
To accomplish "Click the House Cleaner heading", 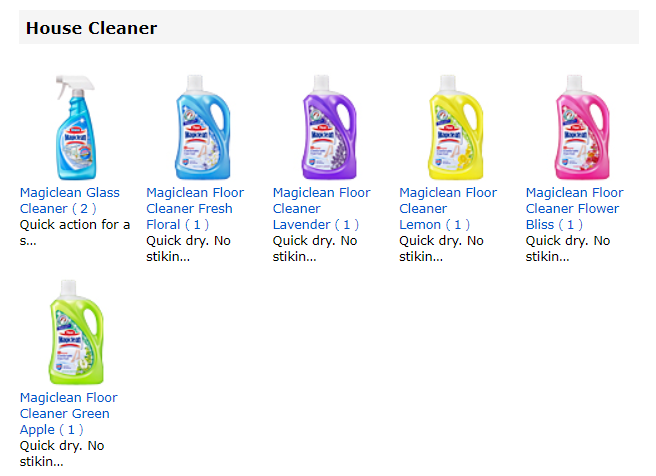I will point(92,28).
